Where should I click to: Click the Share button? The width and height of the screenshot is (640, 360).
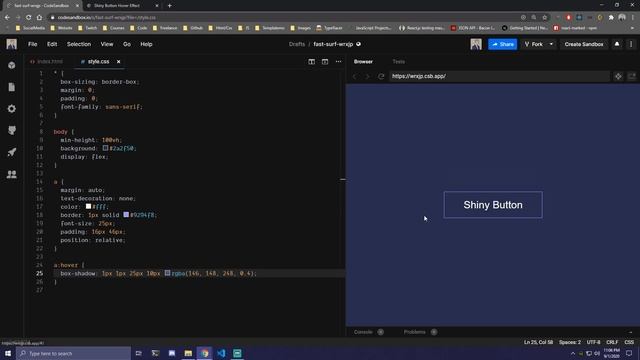(502, 44)
